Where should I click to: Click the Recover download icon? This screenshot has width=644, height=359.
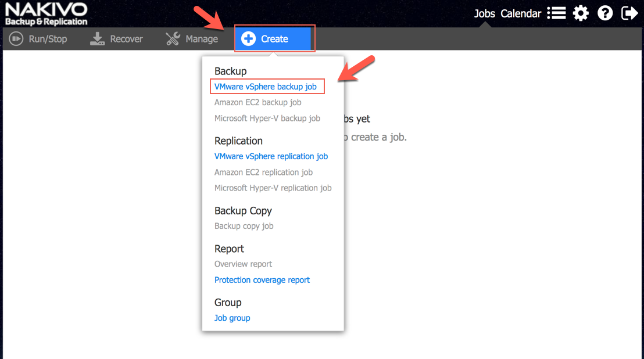tap(97, 39)
